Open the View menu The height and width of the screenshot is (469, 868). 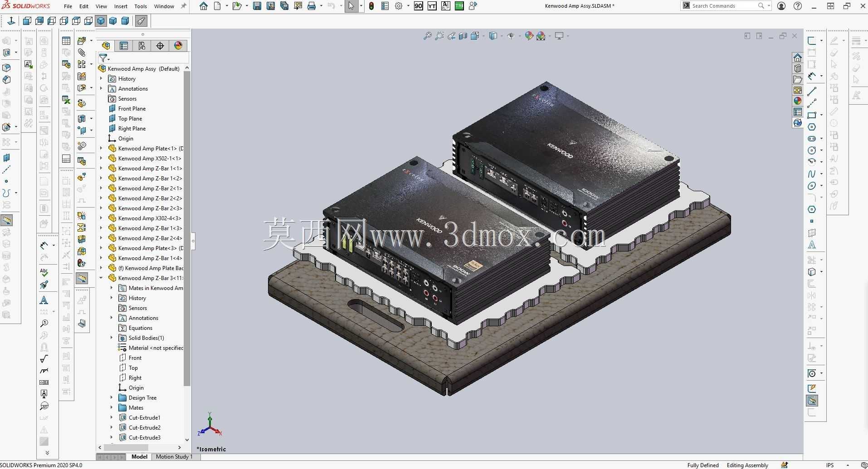(101, 6)
